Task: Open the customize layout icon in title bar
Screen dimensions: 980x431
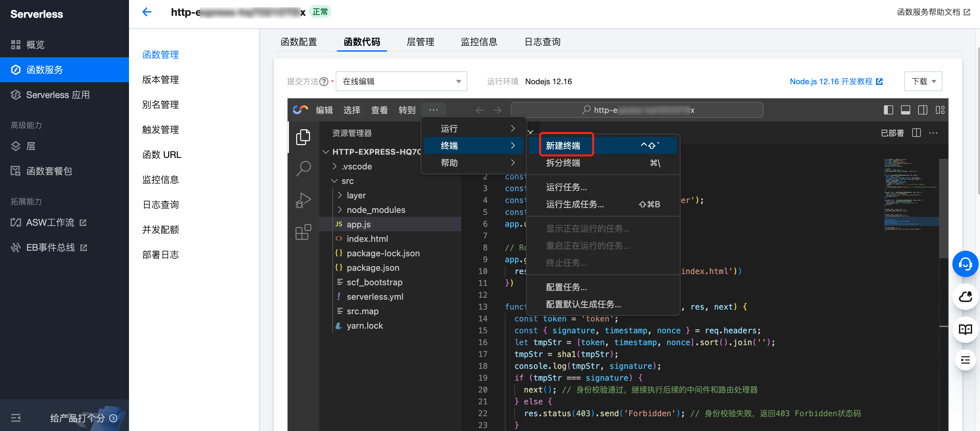Action: click(x=940, y=110)
